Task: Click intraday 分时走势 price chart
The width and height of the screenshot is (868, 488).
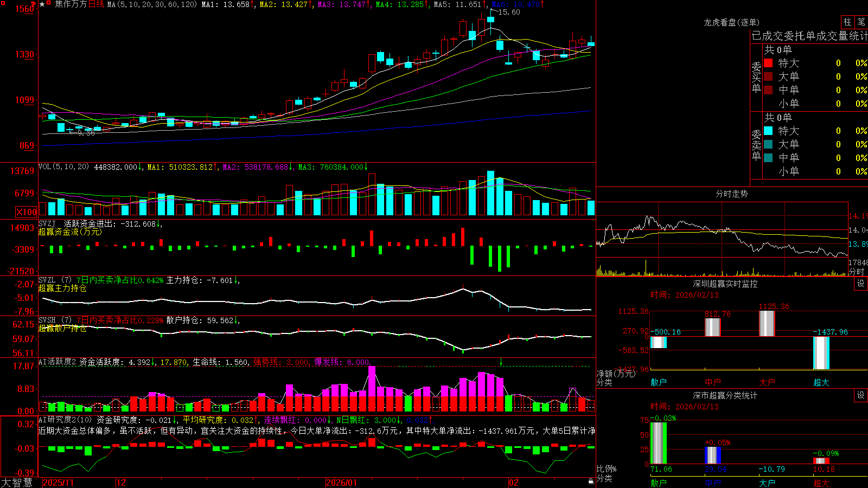Action: pos(722,230)
